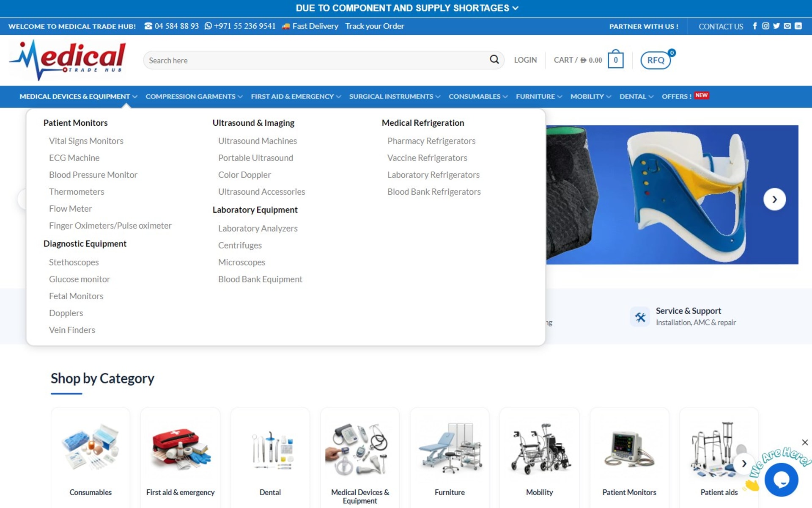Open the Furniture menu
The width and height of the screenshot is (812, 508).
[x=539, y=97]
